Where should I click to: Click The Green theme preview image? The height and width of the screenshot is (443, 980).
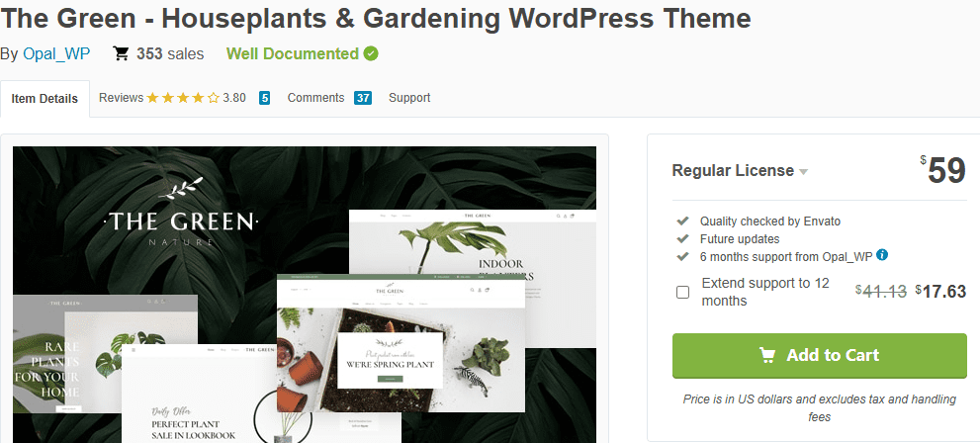click(x=305, y=295)
